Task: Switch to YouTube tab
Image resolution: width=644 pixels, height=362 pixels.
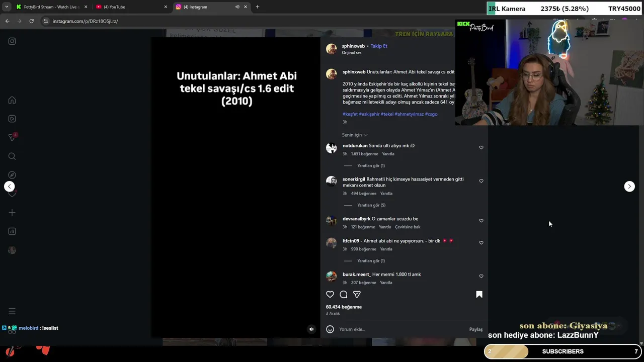Action: (x=131, y=7)
